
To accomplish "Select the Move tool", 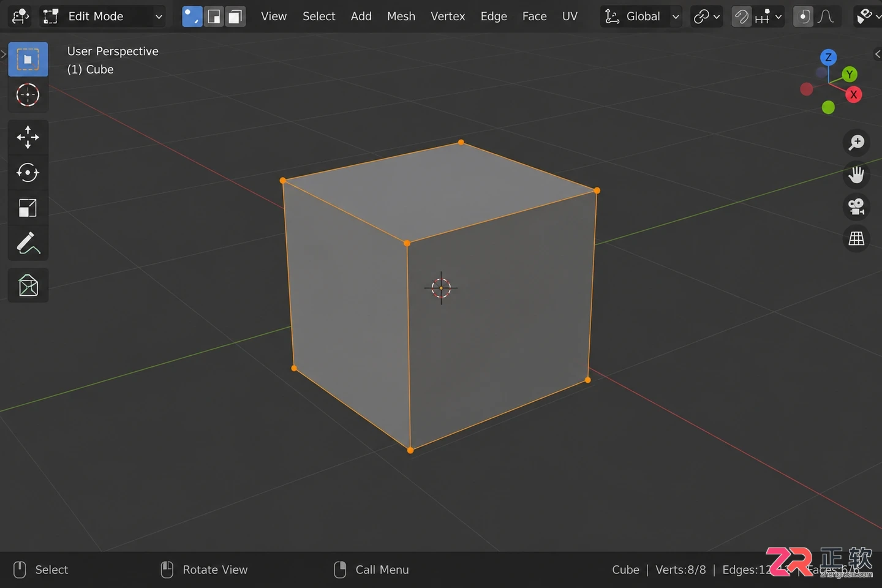I will (28, 137).
